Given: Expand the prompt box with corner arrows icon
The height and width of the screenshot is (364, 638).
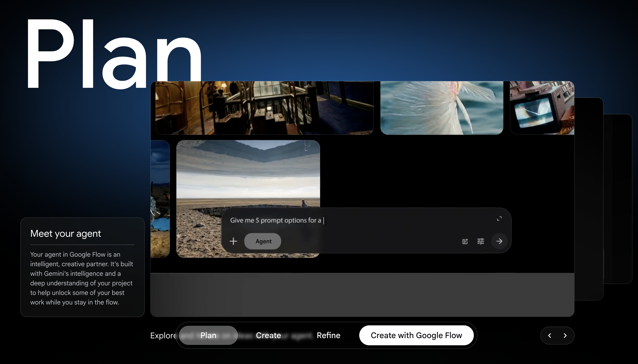Looking at the screenshot, I should [499, 219].
